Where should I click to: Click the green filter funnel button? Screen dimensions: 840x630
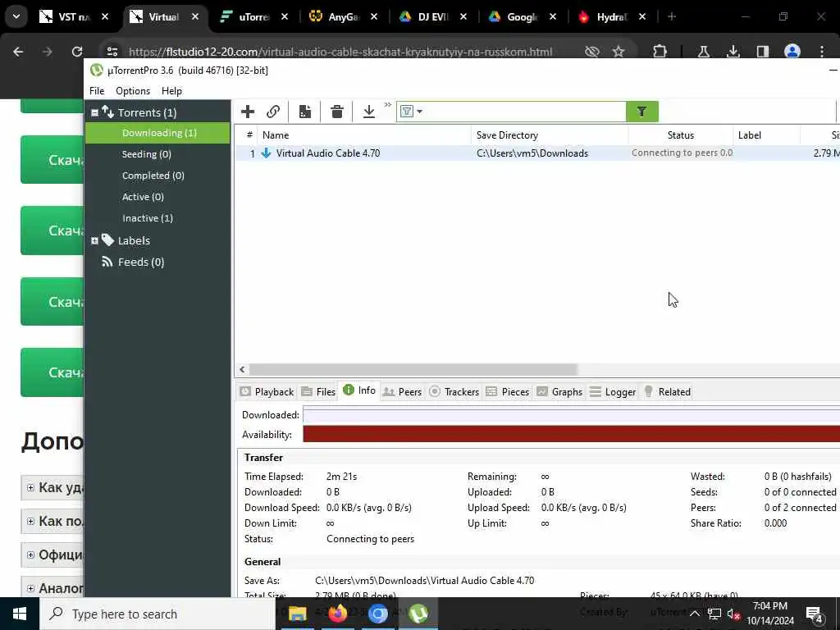click(641, 112)
